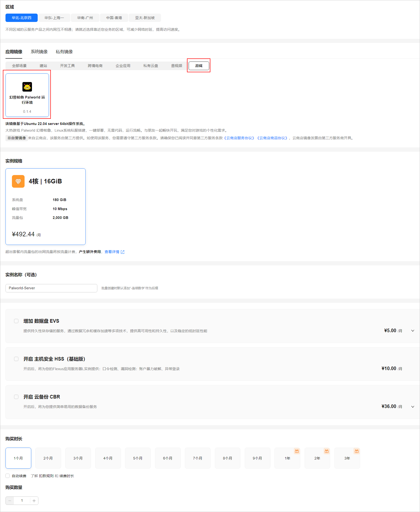420x512 pixels.
Task: Switch to the 应用镜像 tab
Action: (x=14, y=52)
